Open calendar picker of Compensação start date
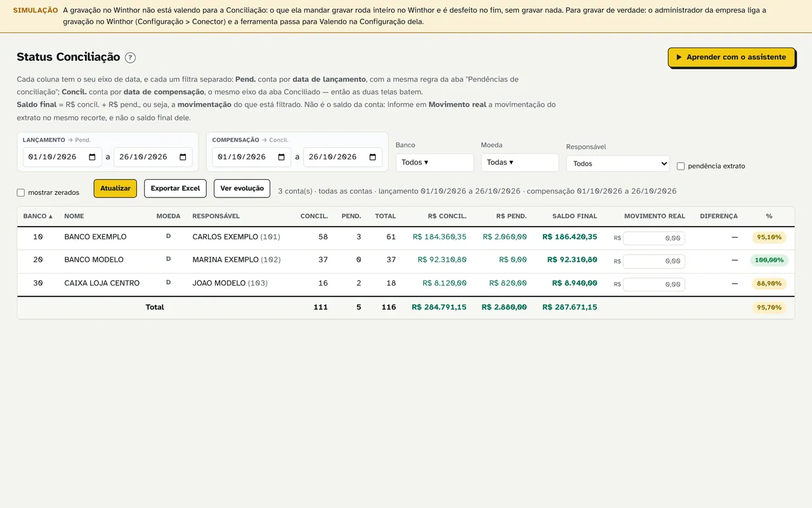Image resolution: width=812 pixels, height=508 pixels. coord(282,157)
